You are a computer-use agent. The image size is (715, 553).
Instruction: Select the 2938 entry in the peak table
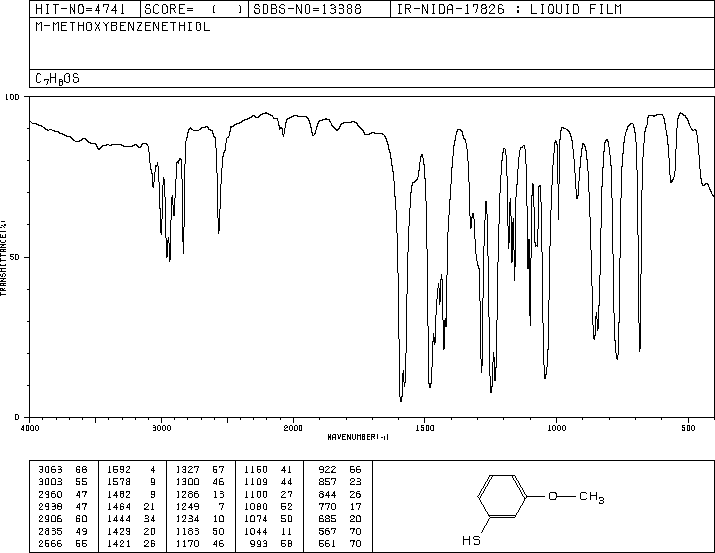click(x=51, y=506)
